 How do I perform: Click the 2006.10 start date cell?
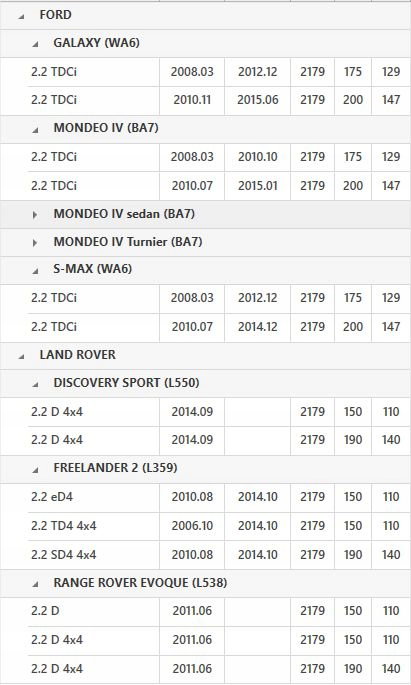point(192,526)
